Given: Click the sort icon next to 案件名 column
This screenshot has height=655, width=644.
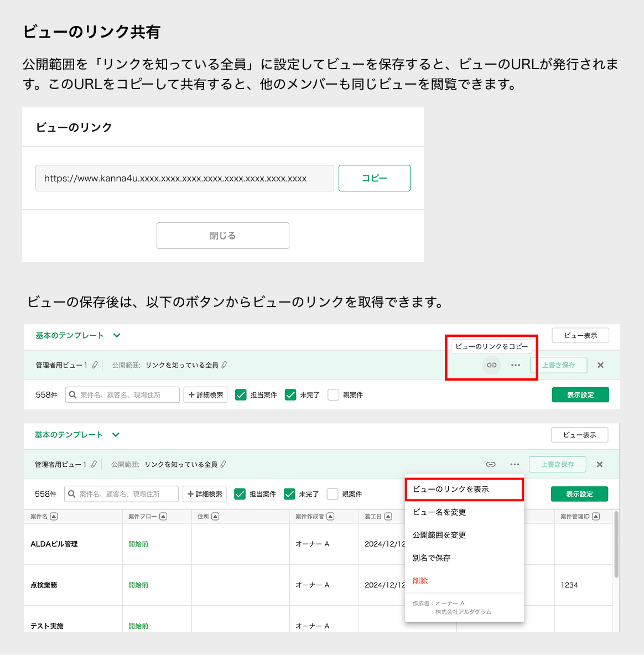Looking at the screenshot, I should pyautogui.click(x=54, y=517).
